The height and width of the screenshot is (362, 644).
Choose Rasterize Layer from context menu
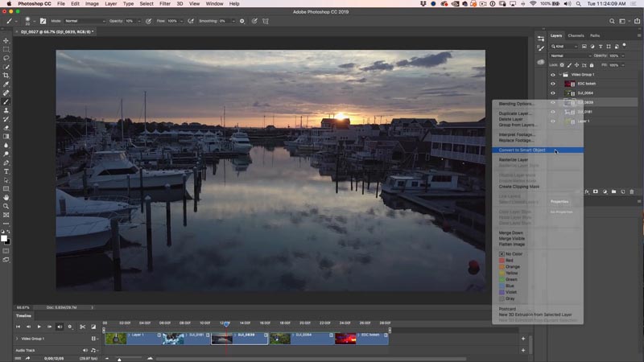click(x=514, y=159)
